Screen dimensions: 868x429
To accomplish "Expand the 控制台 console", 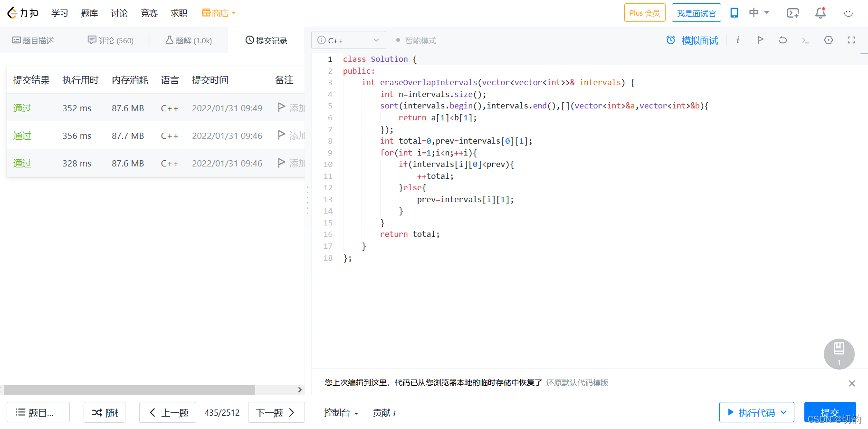I will pos(341,413).
